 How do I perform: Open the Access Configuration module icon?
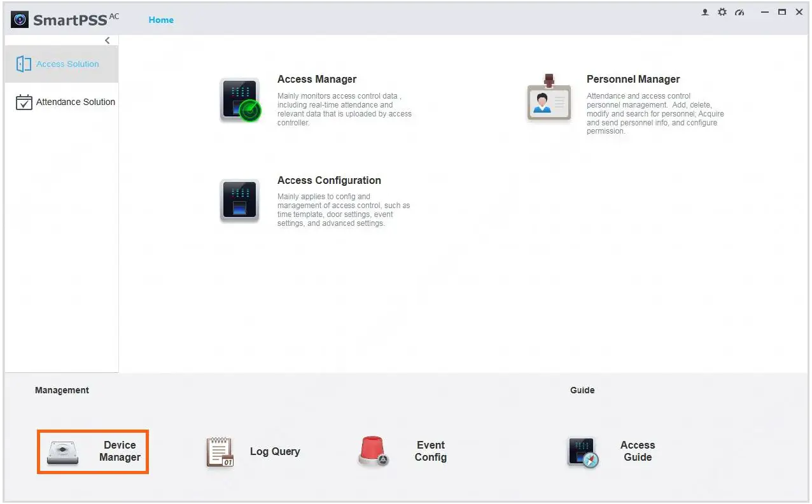click(239, 200)
